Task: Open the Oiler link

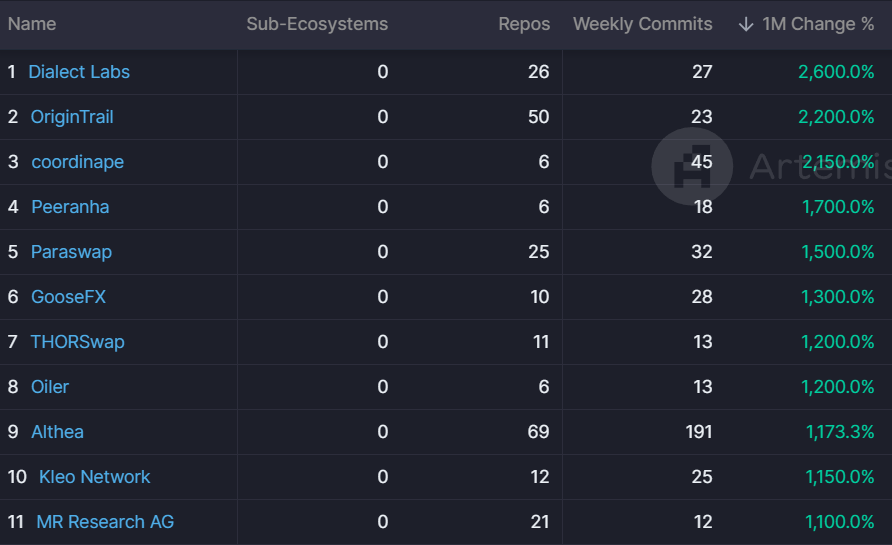Action: [x=49, y=386]
